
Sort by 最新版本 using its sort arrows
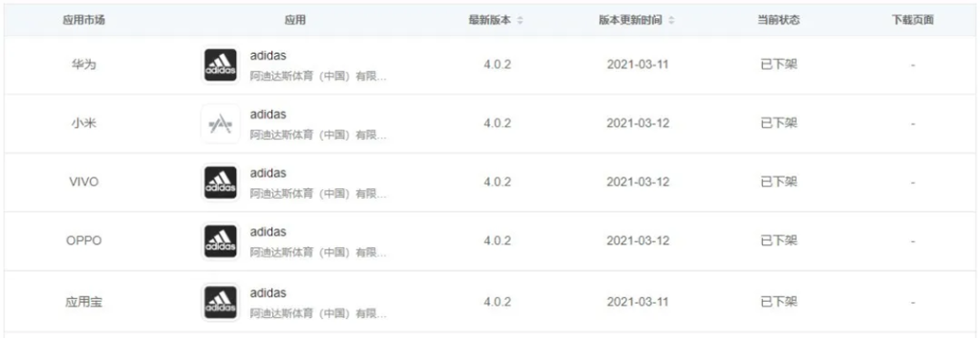(x=520, y=20)
